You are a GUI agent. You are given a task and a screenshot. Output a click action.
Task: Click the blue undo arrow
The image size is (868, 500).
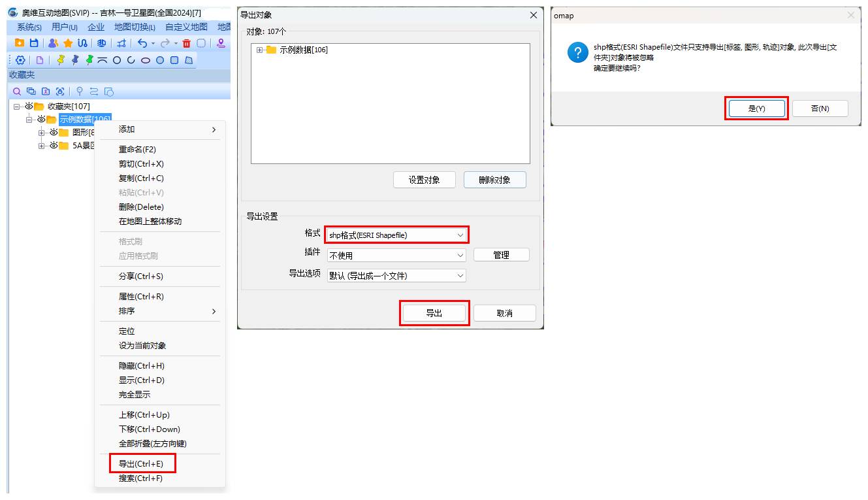[x=142, y=43]
